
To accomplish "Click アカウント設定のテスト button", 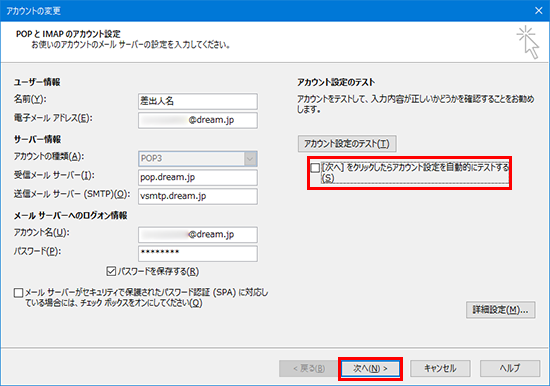I will [347, 144].
